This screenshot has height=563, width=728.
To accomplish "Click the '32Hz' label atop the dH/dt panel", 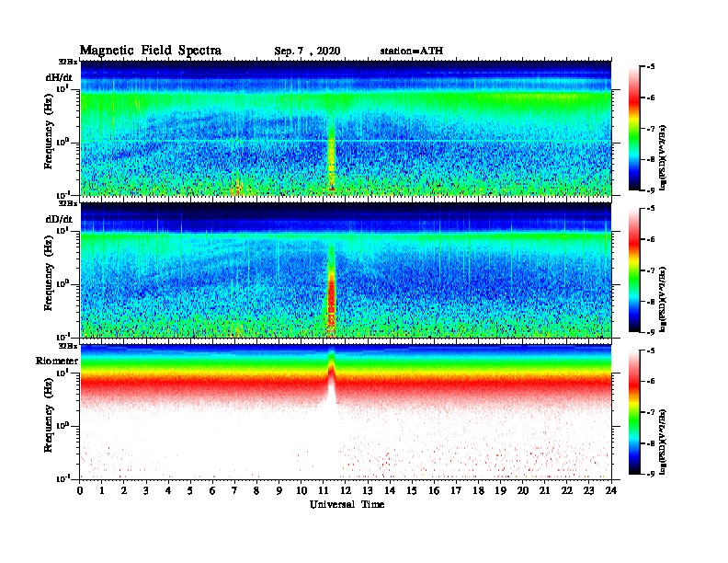I will point(68,62).
